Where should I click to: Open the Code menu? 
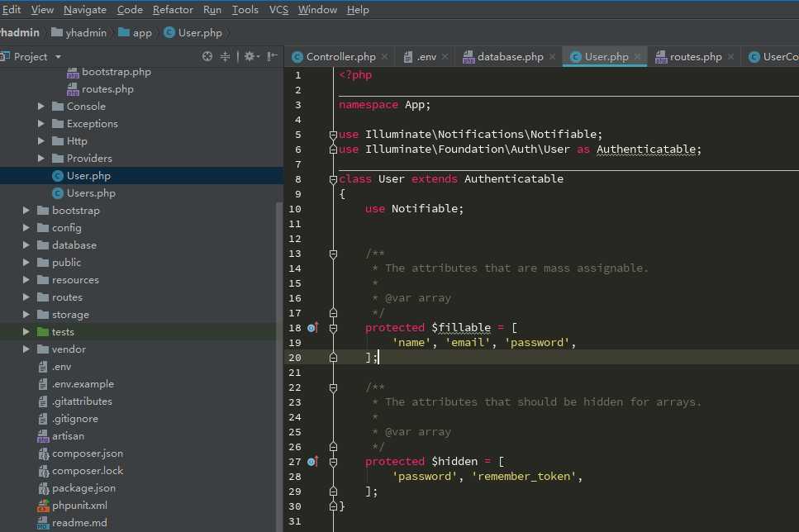coord(130,10)
